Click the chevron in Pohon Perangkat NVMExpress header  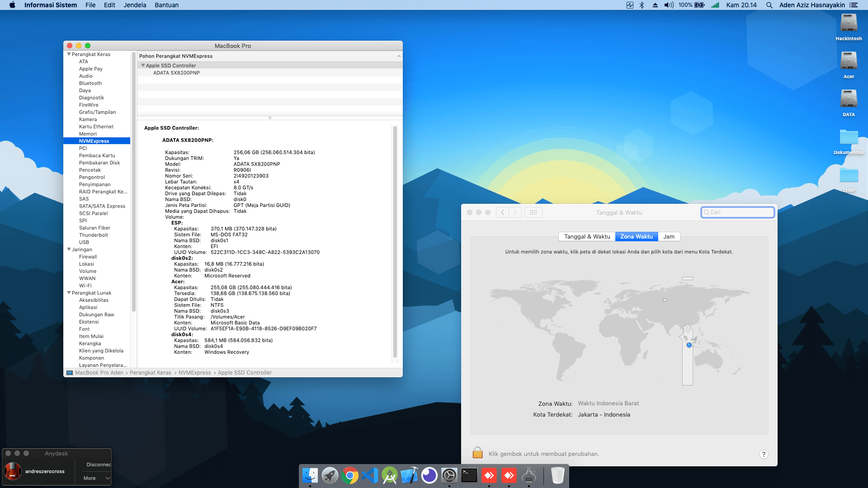tap(399, 56)
